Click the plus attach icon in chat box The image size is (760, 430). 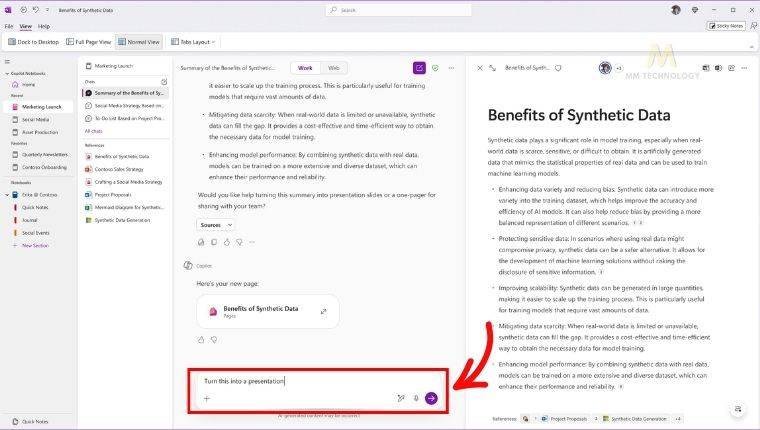[207, 398]
